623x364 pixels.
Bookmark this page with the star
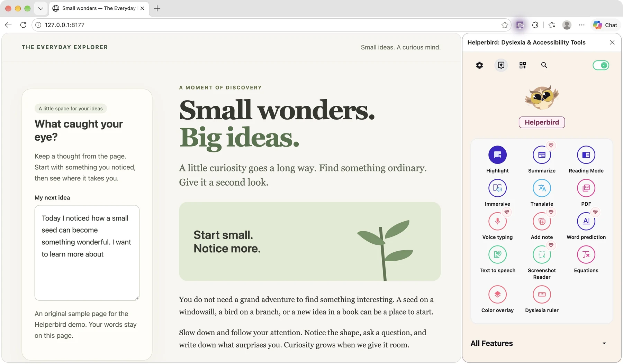point(505,25)
